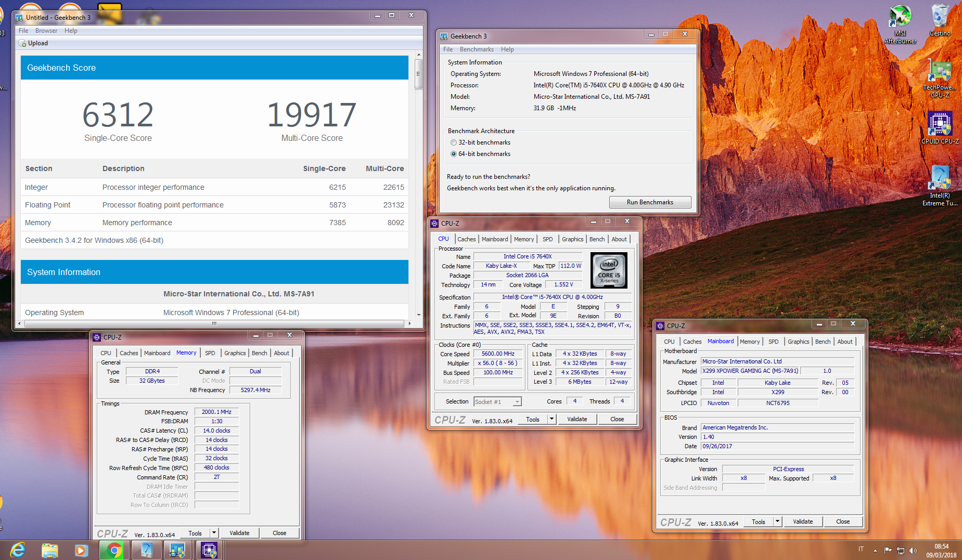Click Untitled Geekbench 3 title icon
Screen dimensions: 962x560
point(19,17)
